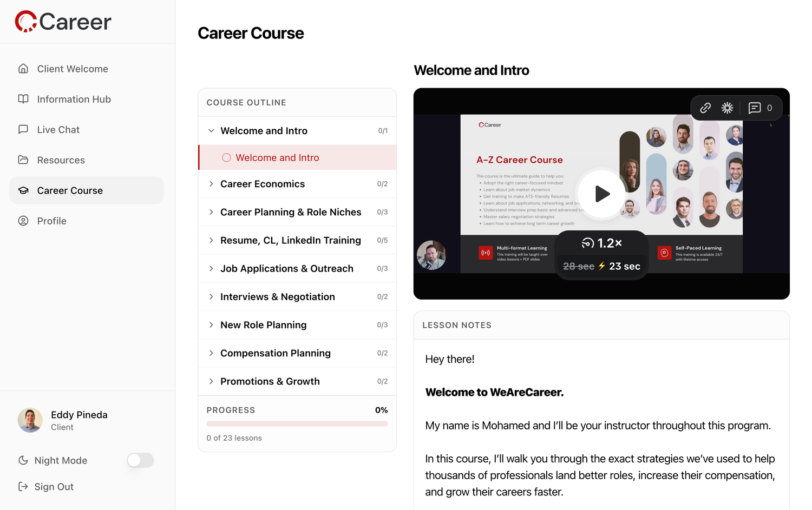Expand the Interviews & Negotiation section
The height and width of the screenshot is (510, 812).
[x=211, y=297]
